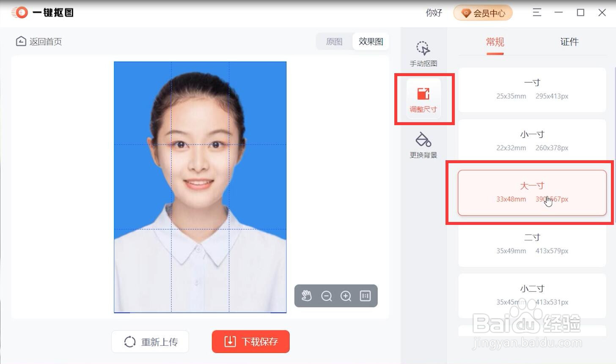Fit the photo to the view
The image size is (616, 364).
(x=365, y=296)
